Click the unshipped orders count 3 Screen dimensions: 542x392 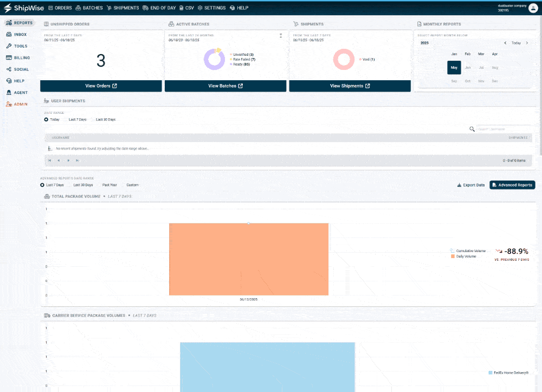[x=101, y=61]
